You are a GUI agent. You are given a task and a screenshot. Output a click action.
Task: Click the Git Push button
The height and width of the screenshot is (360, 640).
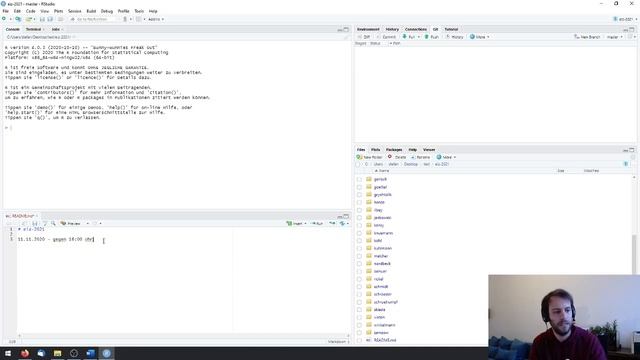pos(432,37)
